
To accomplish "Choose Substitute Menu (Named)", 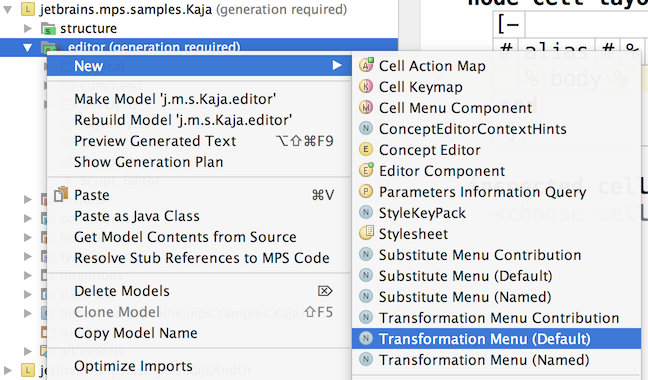I will pos(496,297).
